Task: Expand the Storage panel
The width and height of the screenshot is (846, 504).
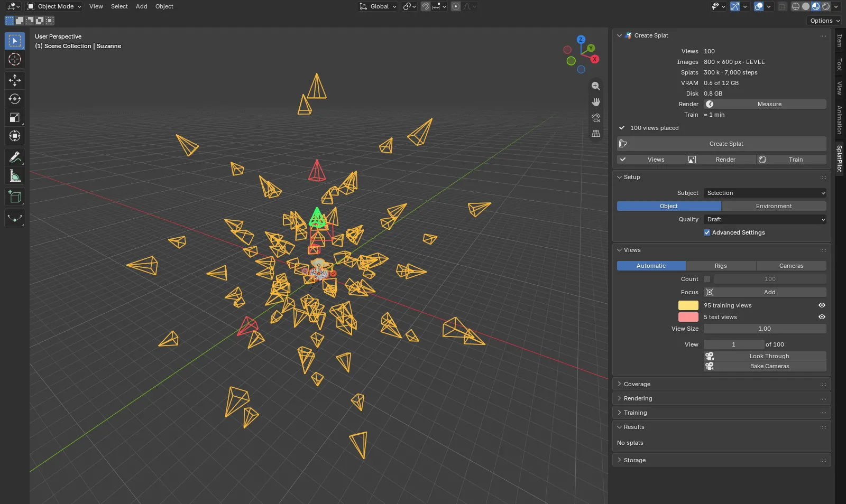Action: (x=721, y=460)
